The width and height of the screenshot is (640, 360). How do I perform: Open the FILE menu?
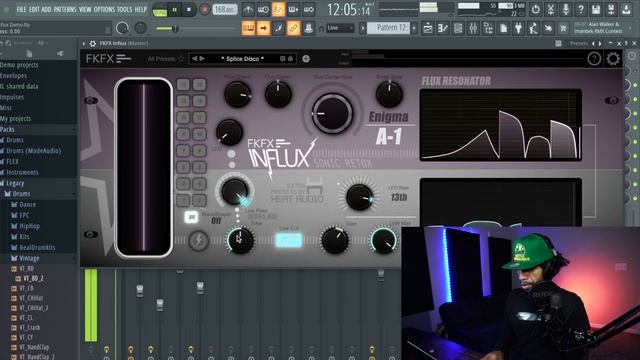(x=21, y=9)
